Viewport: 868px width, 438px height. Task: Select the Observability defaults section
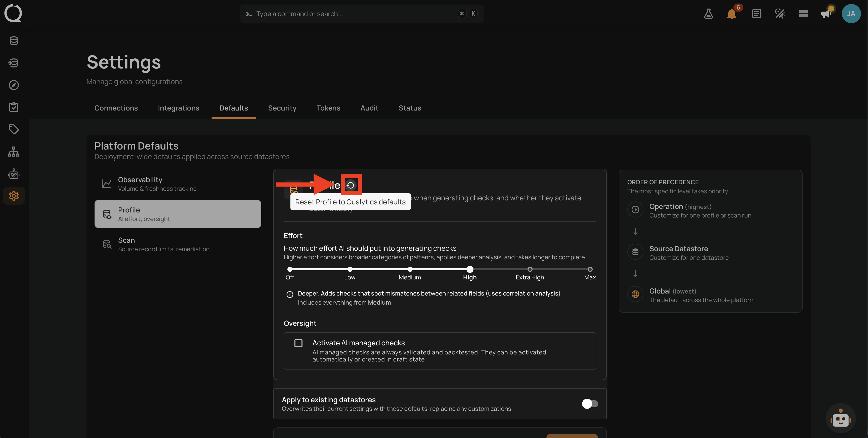click(178, 184)
